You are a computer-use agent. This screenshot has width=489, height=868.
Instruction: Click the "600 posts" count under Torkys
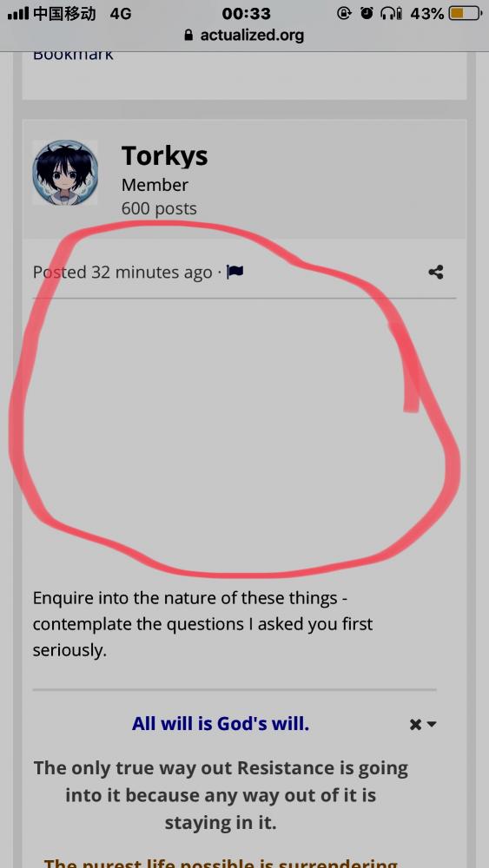(159, 208)
